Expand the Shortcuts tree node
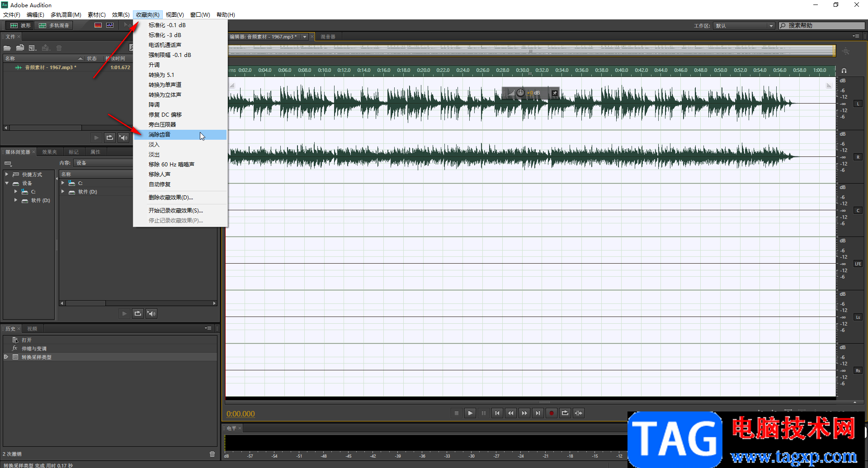868x468 pixels. [x=7, y=174]
